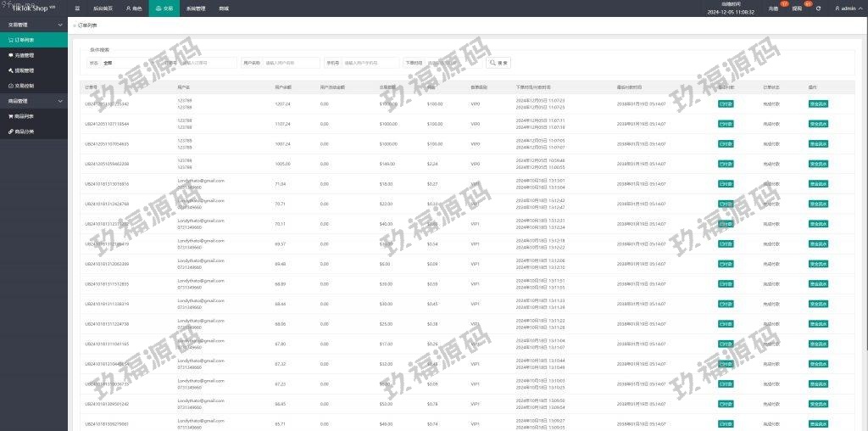The width and height of the screenshot is (868, 431).
Task: Open 充值管理 in the sidebar
Action: coord(25,55)
